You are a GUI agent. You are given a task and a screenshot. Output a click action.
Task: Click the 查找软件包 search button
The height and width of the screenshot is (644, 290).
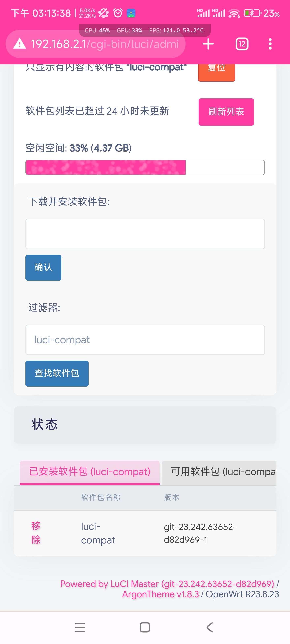click(x=57, y=374)
